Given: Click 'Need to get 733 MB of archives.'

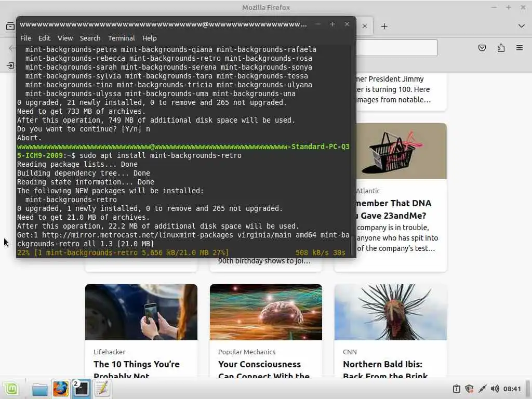Looking at the screenshot, I should point(81,111).
